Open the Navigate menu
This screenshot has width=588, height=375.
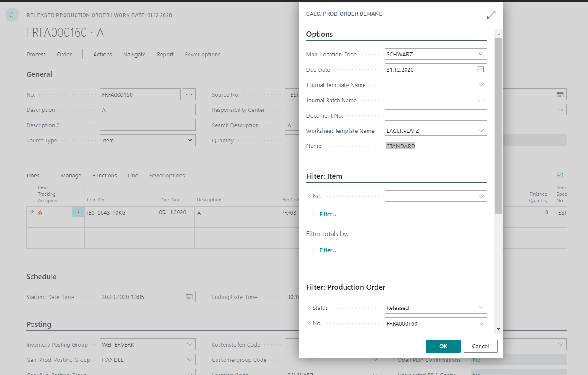[x=134, y=54]
